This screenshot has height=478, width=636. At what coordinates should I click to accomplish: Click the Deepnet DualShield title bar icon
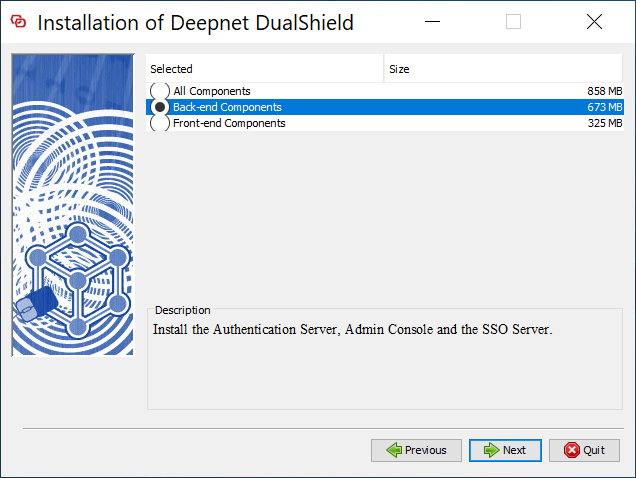[x=18, y=22]
